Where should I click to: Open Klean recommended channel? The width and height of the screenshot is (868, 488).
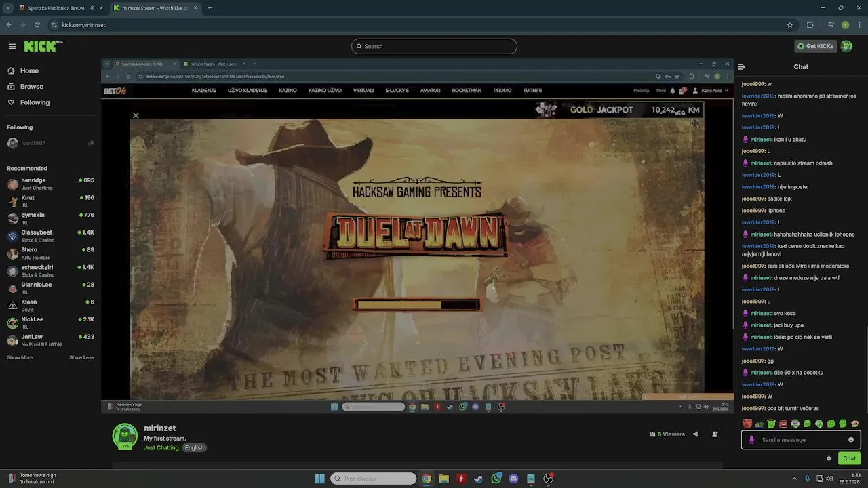[x=50, y=305]
